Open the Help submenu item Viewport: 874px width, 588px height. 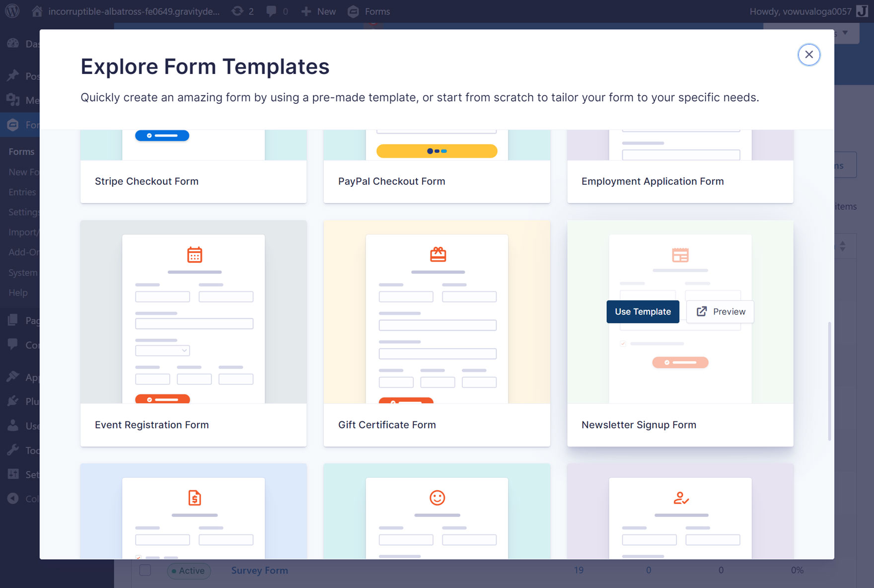18,293
